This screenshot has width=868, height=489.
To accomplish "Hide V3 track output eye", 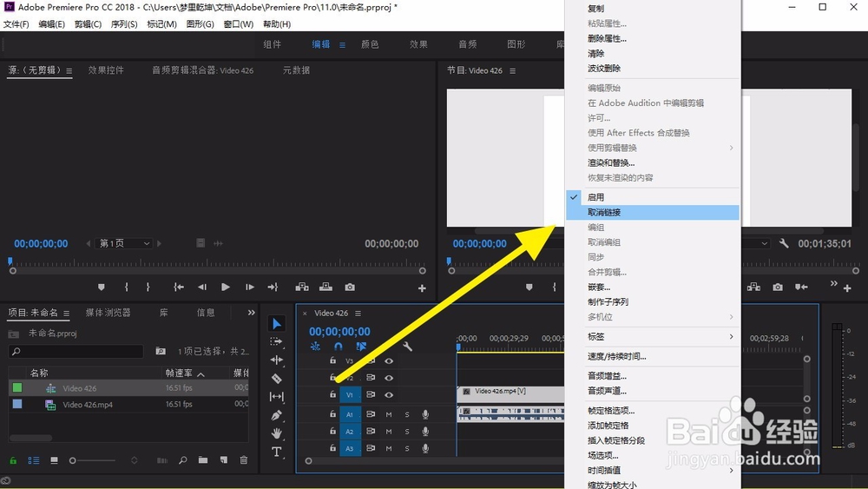I will 389,361.
